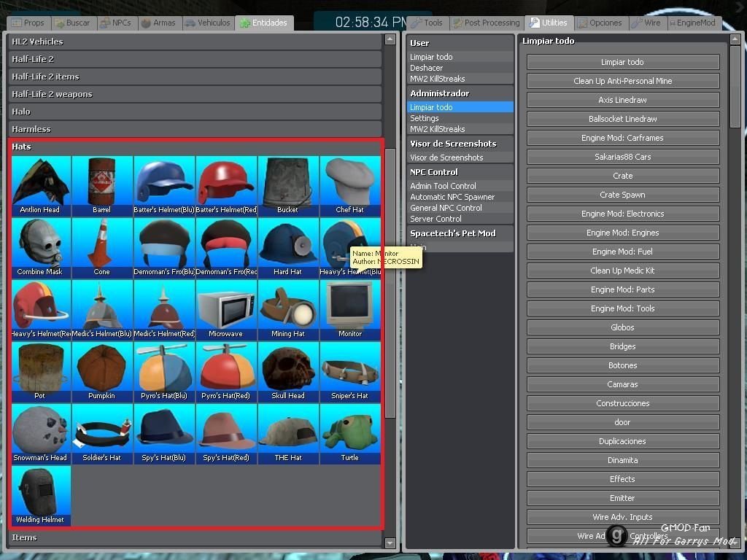The width and height of the screenshot is (747, 560).
Task: Click the Dinamita cleanup button
Action: [623, 461]
